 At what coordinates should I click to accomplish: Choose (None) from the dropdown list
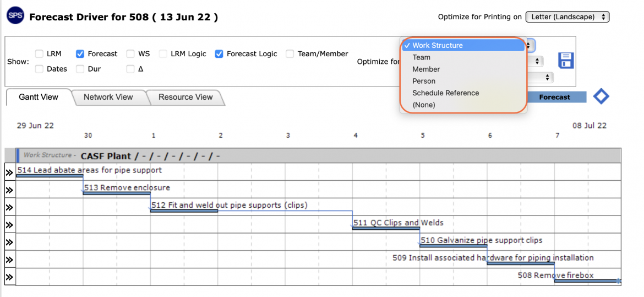pyautogui.click(x=463, y=105)
